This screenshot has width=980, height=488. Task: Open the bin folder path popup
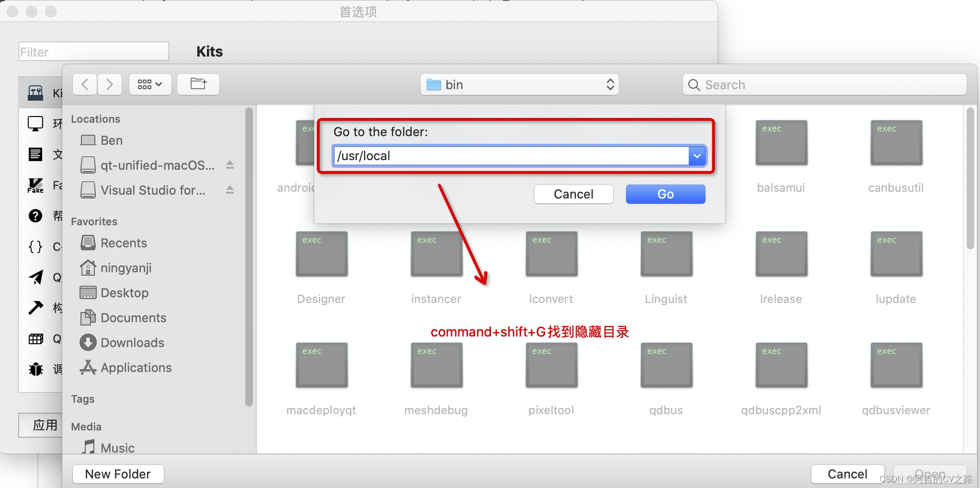[x=520, y=84]
